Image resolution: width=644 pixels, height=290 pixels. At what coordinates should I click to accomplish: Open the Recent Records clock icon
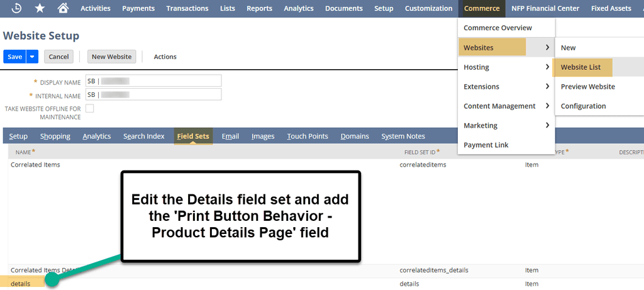pos(16,8)
